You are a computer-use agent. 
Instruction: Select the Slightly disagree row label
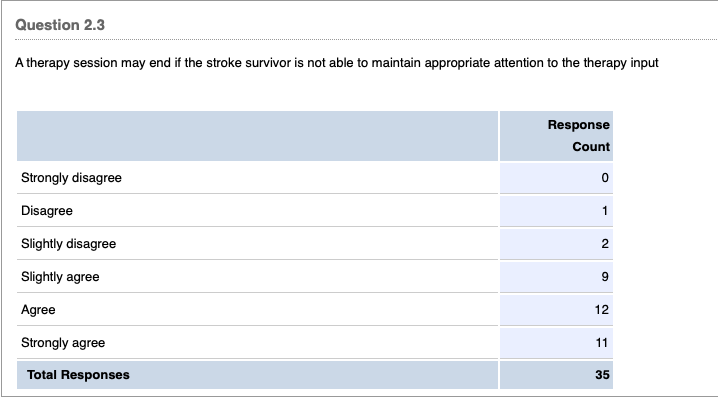tap(69, 244)
